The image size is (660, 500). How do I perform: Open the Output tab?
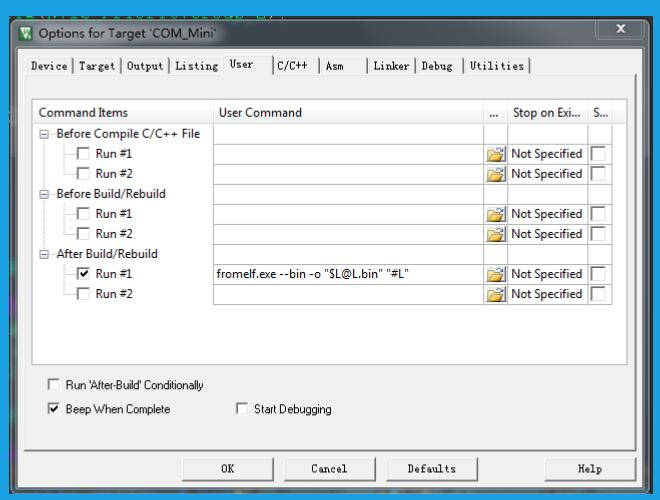tap(145, 66)
